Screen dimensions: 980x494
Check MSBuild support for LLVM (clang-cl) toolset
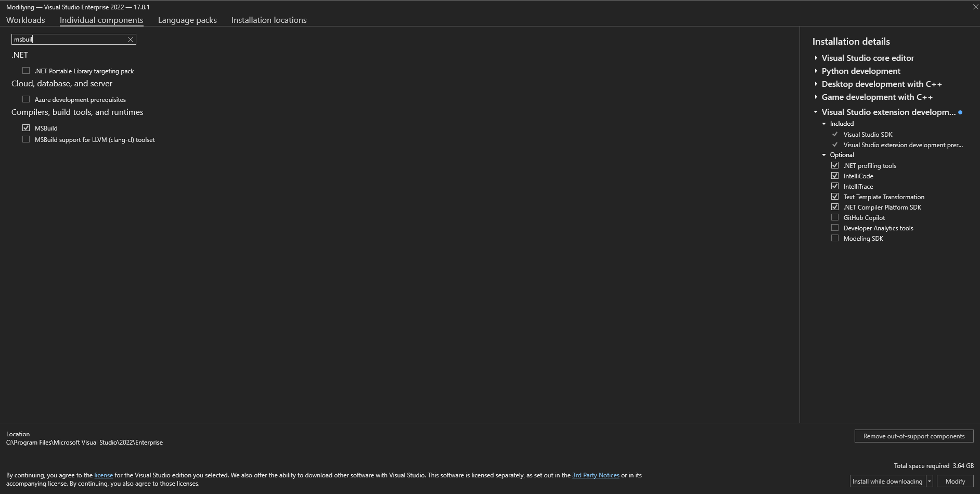26,139
